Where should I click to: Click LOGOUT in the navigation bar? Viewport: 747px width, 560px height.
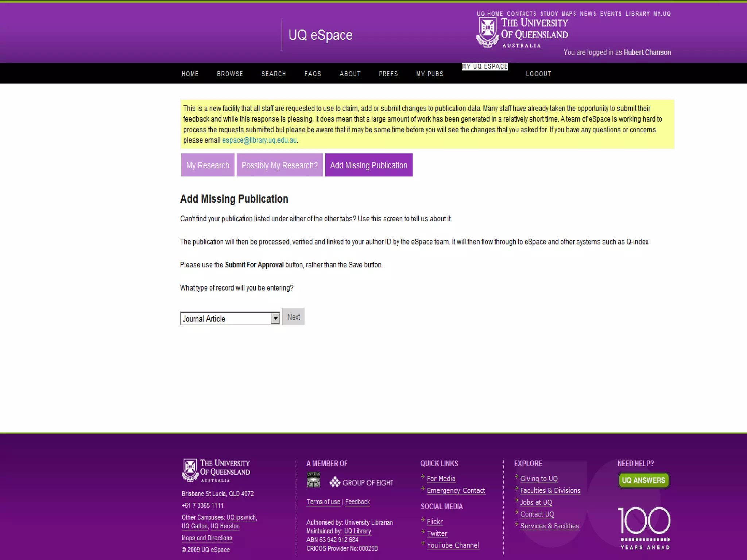pyautogui.click(x=538, y=74)
